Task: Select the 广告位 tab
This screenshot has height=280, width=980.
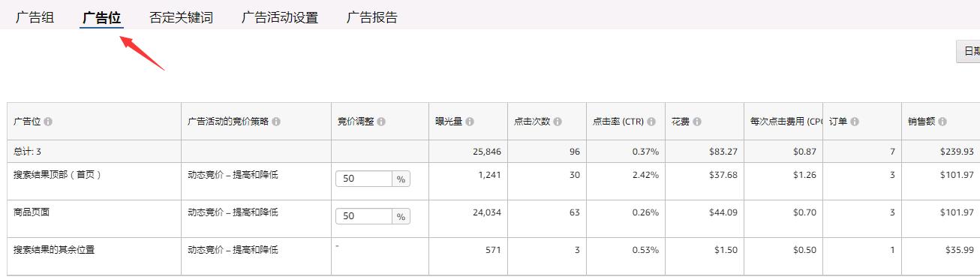Action: click(x=101, y=17)
